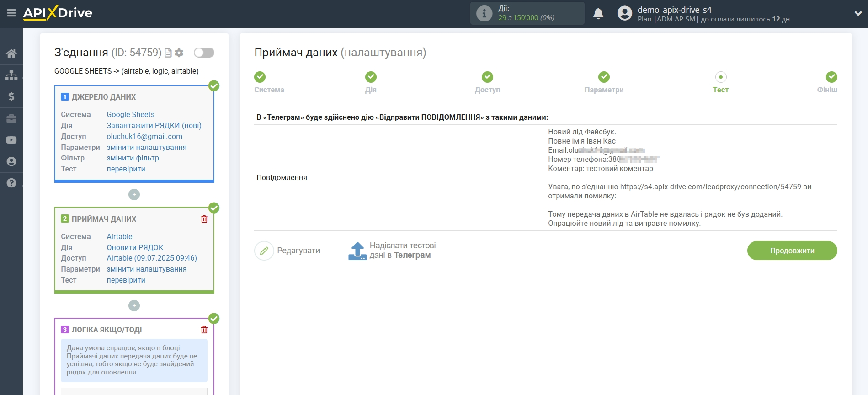Screen dimensions: 868x395
Task: Click receiver змінити налаштування link
Action: pyautogui.click(x=146, y=269)
